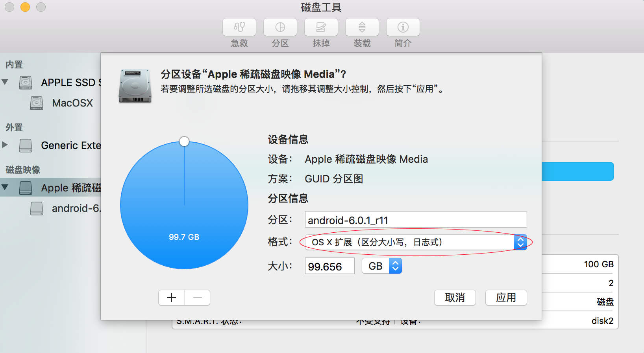This screenshot has height=353, width=644.
Task: Collapse the APPLE SSD disclosure triangle
Action: tap(5, 82)
